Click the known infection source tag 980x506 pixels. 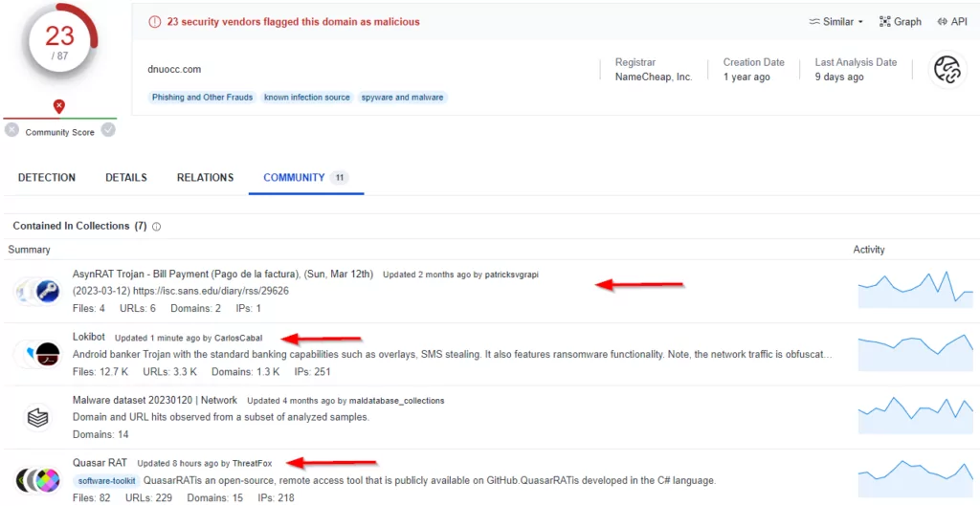pyautogui.click(x=307, y=98)
